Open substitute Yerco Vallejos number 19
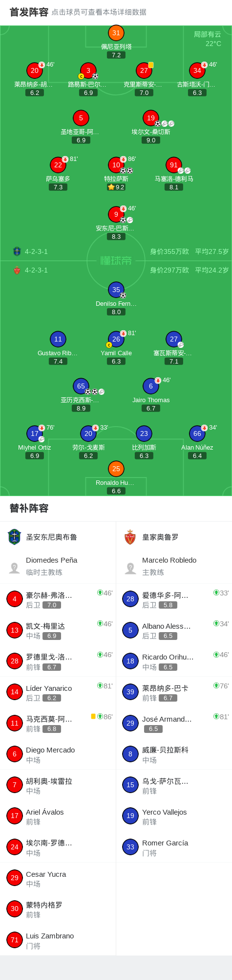 tap(174, 816)
